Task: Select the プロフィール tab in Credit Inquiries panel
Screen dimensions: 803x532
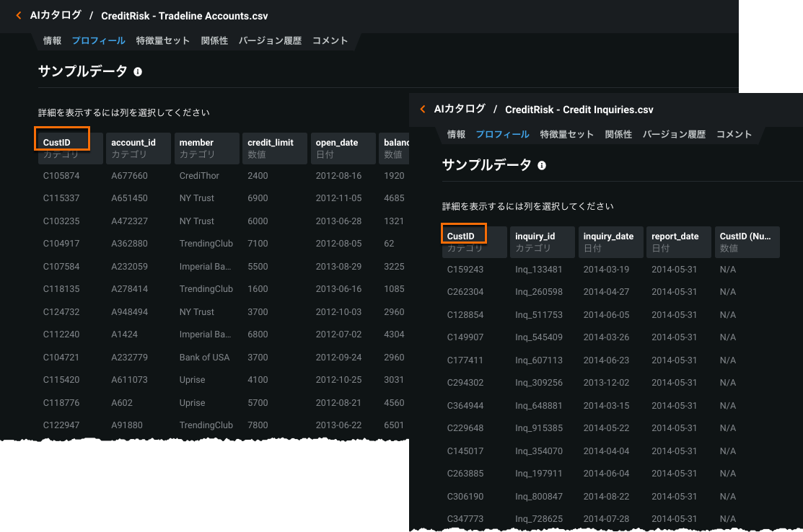Action: pos(502,135)
